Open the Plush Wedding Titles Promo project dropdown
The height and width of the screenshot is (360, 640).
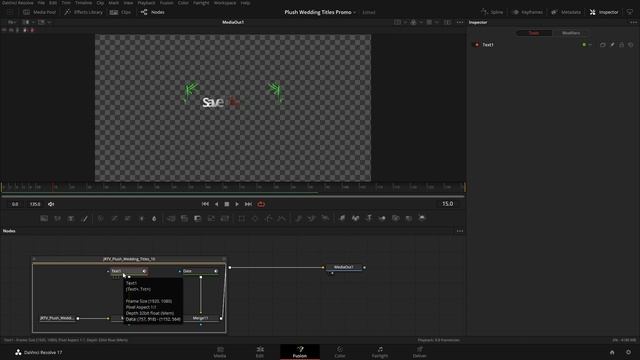[320, 12]
